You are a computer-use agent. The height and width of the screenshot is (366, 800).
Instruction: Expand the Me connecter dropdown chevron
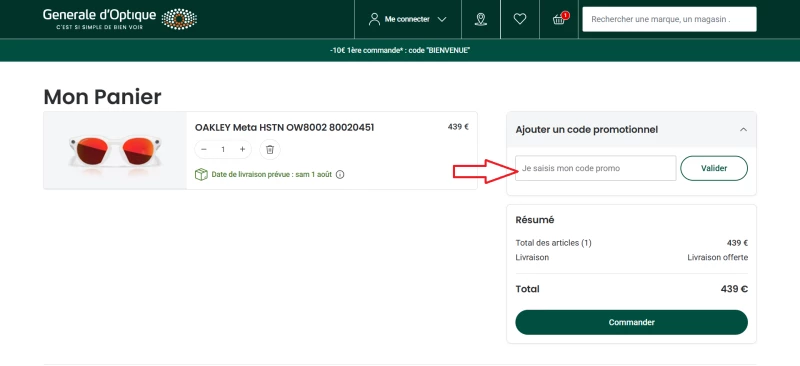[442, 19]
